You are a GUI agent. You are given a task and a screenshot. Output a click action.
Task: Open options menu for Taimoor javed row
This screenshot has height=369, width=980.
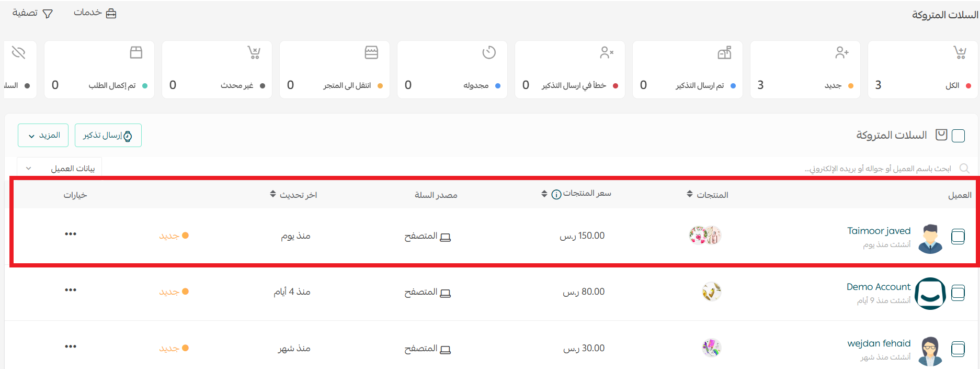click(71, 234)
